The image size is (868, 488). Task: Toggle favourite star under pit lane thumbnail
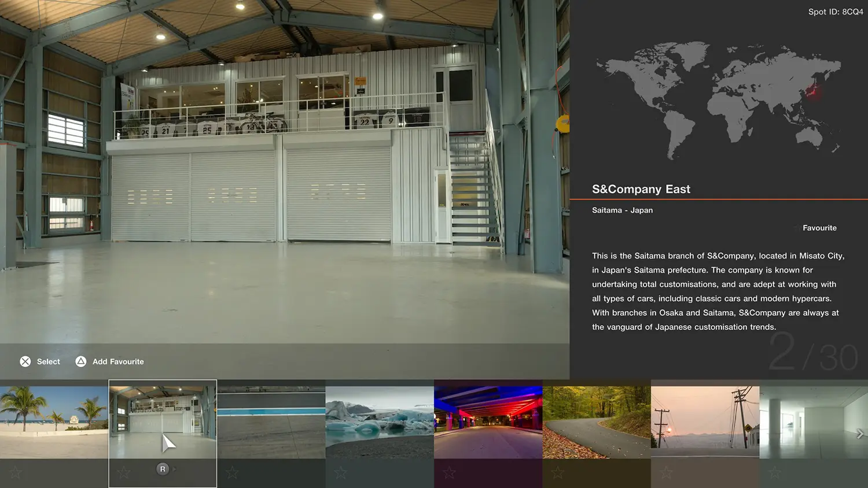point(232,472)
